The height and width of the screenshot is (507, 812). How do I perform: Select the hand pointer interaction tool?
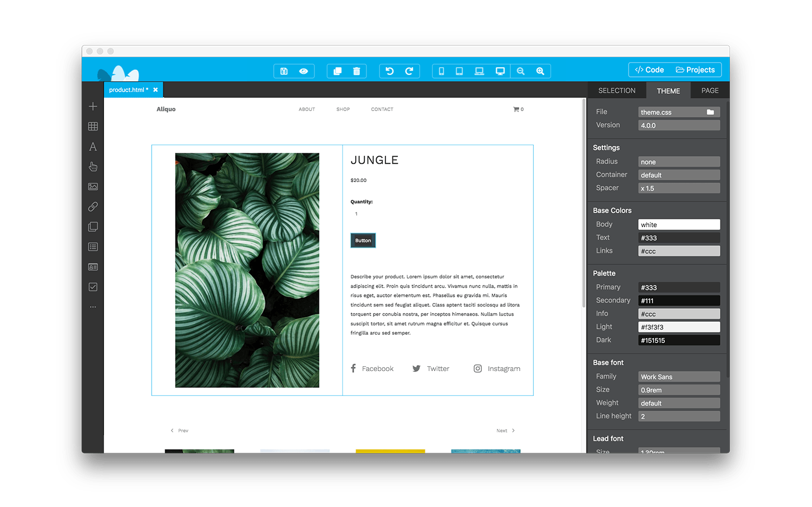click(93, 166)
